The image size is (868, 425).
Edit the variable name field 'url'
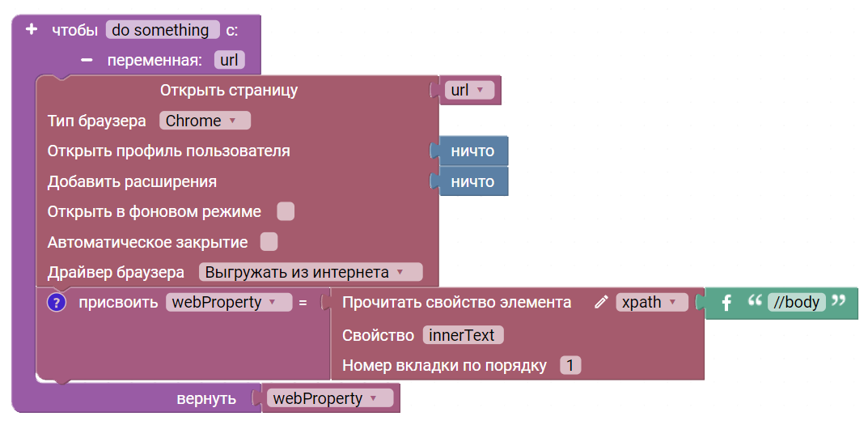tap(229, 60)
